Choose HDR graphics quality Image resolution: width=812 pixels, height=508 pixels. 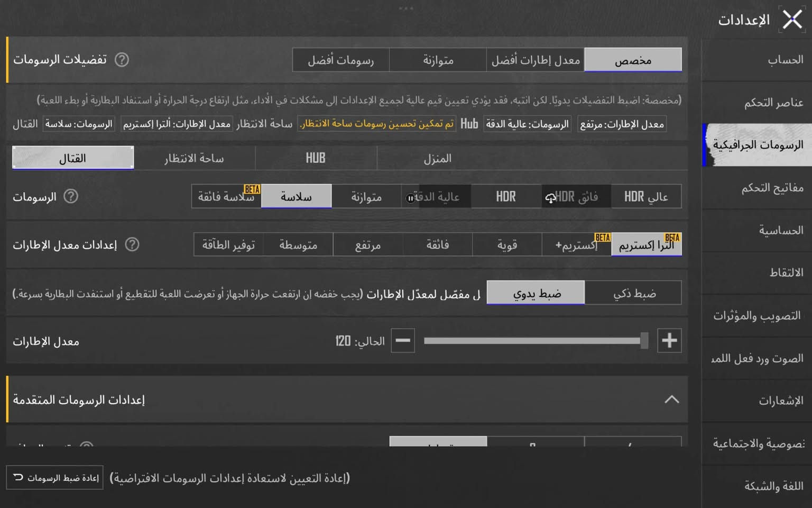click(506, 196)
